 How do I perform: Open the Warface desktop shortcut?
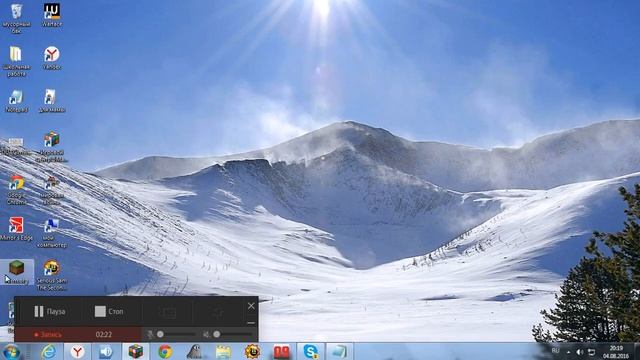click(x=52, y=15)
